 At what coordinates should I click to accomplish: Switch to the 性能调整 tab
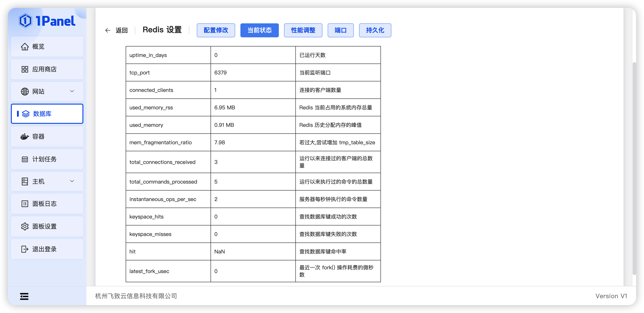click(x=303, y=30)
